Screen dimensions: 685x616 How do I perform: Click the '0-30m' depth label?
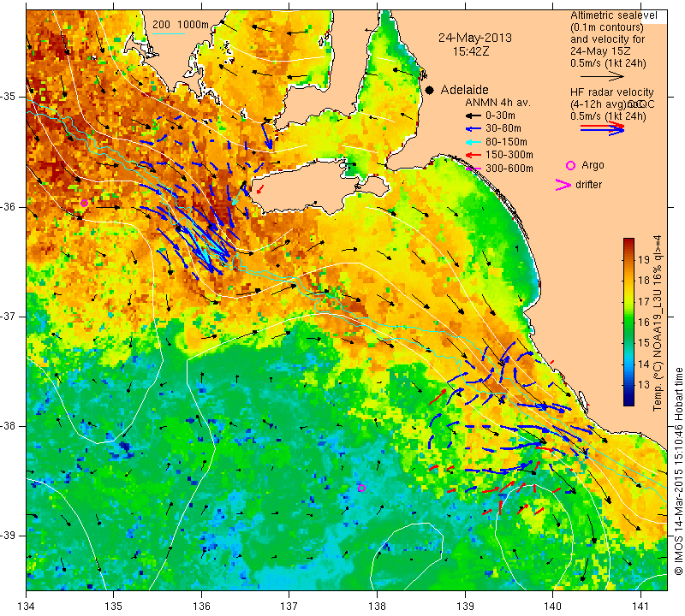pos(500,115)
